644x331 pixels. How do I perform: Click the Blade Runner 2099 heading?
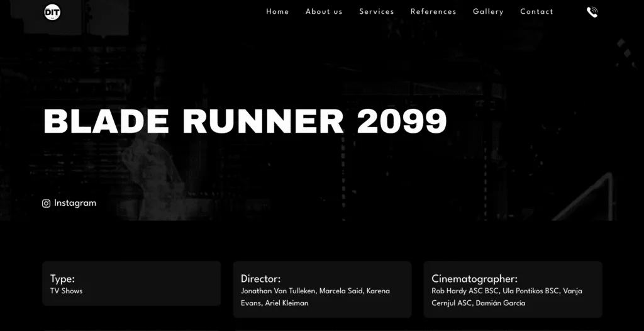[245, 121]
